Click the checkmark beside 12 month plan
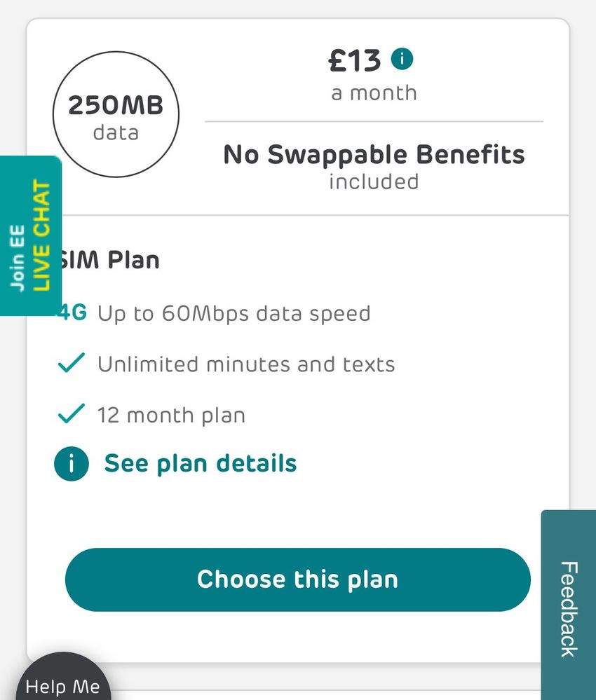This screenshot has width=596, height=700. [71, 414]
